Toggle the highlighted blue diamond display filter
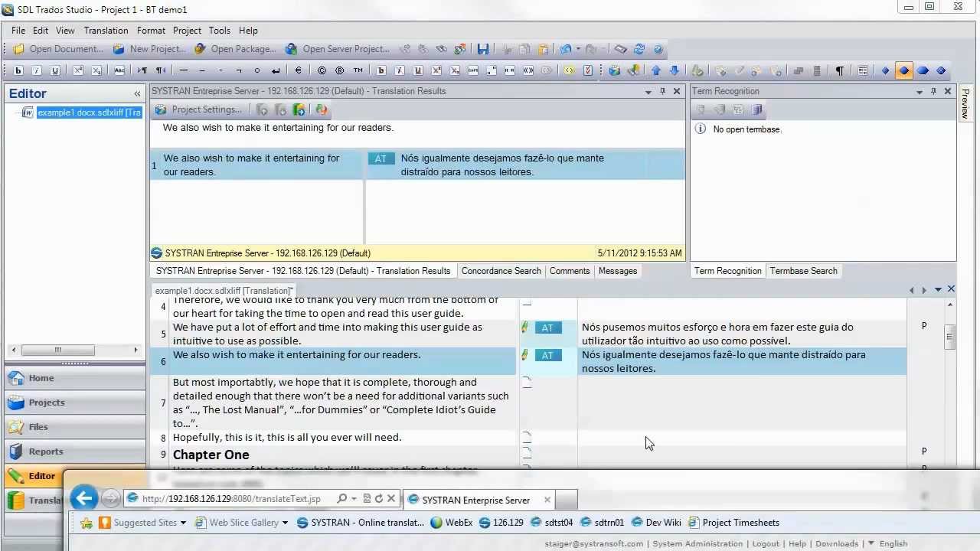This screenshot has height=551, width=980. (x=904, y=70)
